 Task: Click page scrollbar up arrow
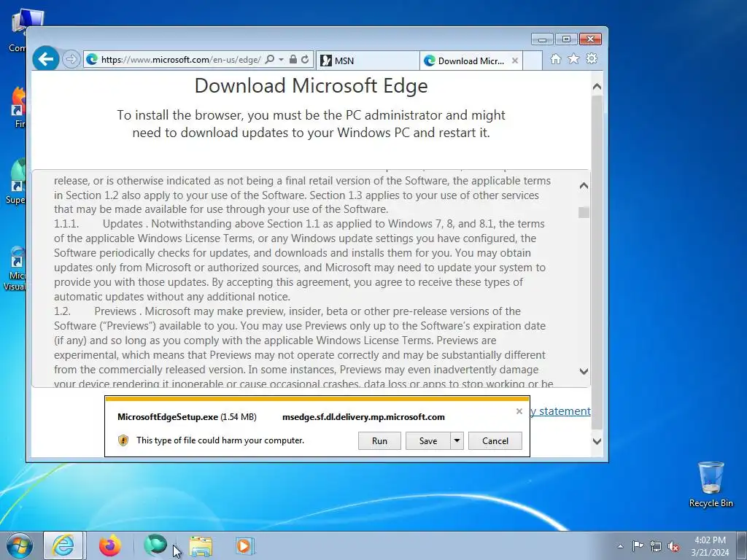597,87
